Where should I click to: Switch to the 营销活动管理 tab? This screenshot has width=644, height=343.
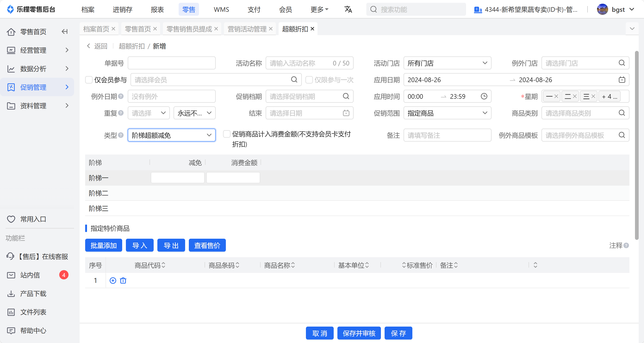click(247, 29)
